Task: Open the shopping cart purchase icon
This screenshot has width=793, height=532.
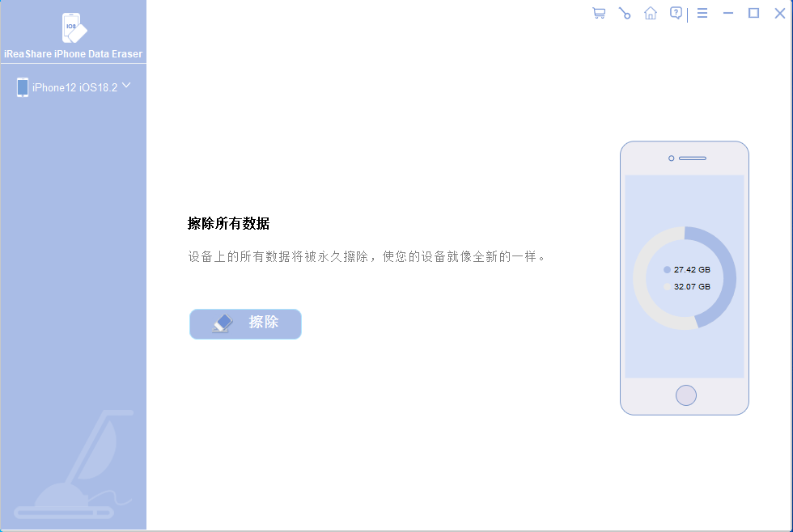Action: point(599,13)
